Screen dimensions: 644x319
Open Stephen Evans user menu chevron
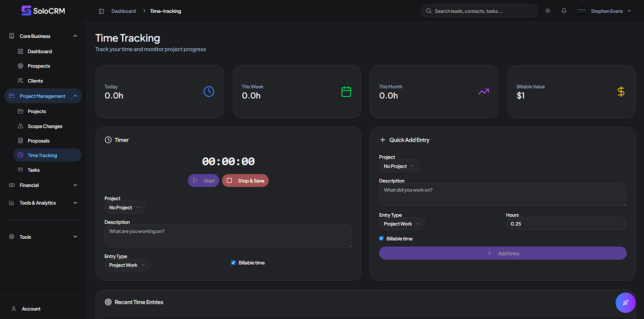(x=630, y=11)
